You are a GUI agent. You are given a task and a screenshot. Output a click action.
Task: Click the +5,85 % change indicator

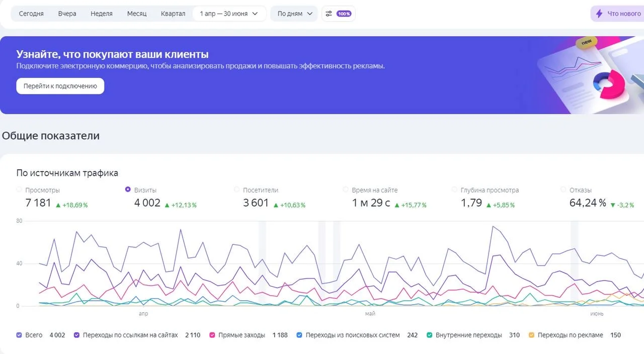[501, 205]
